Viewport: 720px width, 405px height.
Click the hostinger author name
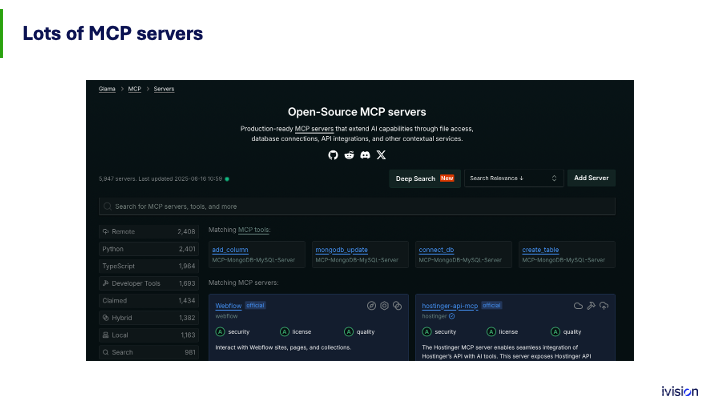(434, 316)
